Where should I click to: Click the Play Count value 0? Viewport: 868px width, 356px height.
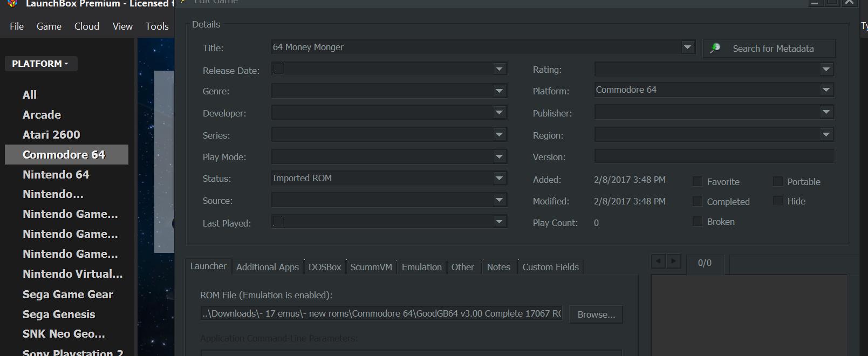[596, 223]
